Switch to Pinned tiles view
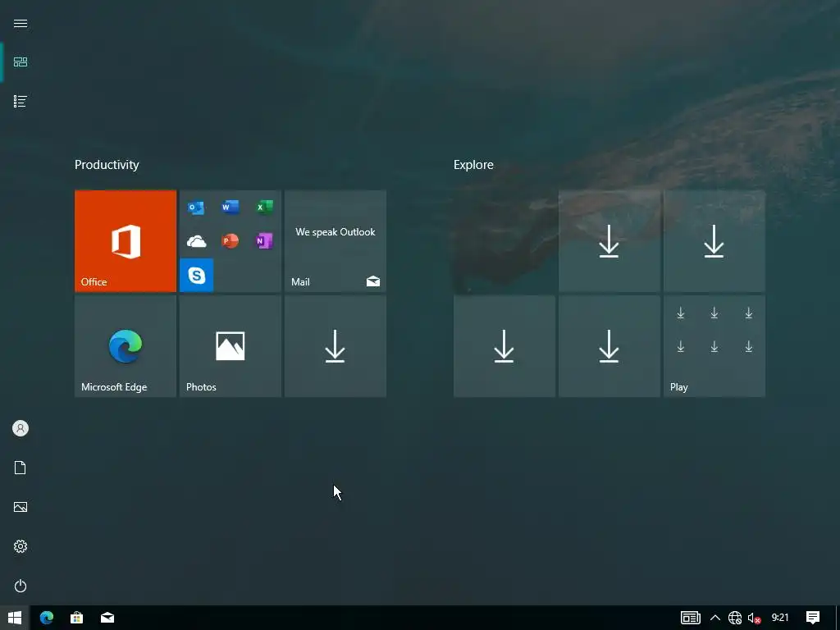 click(x=21, y=62)
